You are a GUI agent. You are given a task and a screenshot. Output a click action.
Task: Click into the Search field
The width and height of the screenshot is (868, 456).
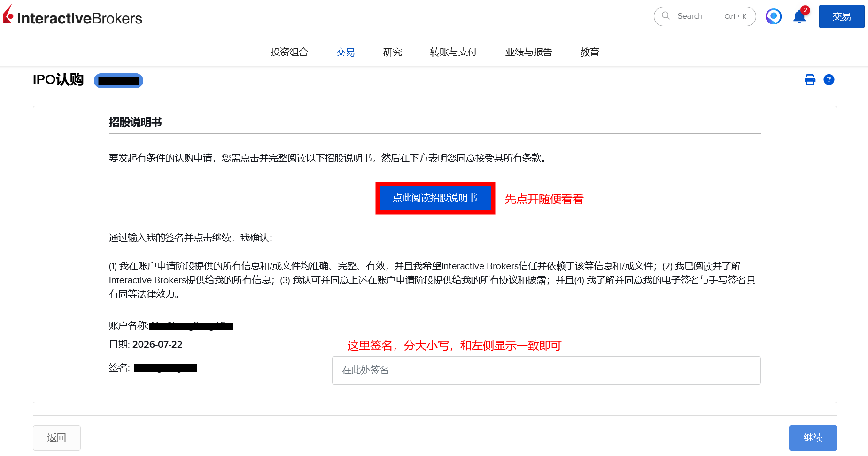[705, 16]
